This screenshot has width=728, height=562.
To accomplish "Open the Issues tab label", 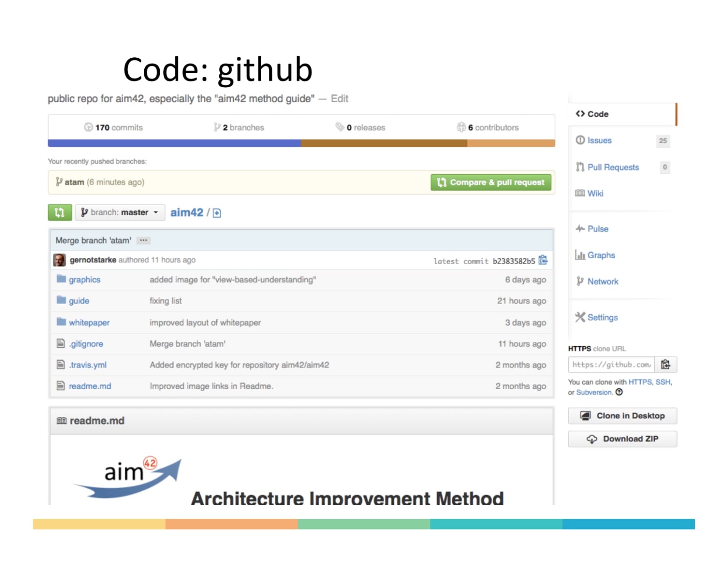I will point(599,140).
